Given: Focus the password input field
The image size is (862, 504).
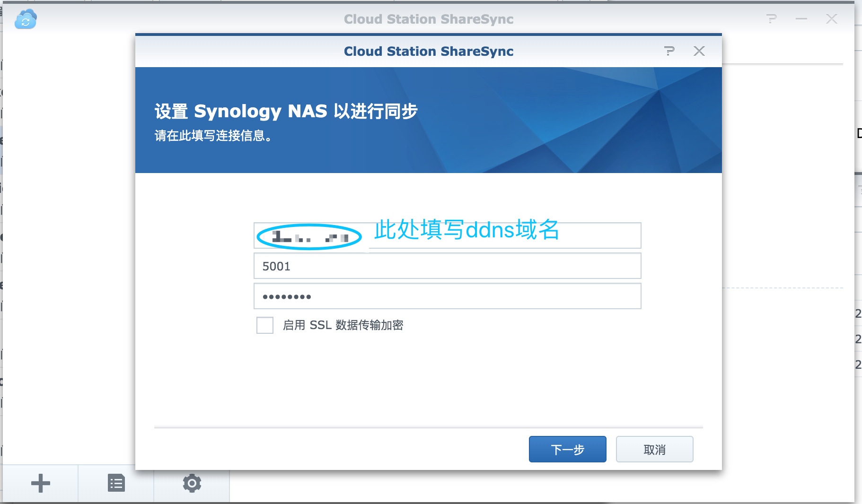Looking at the screenshot, I should 448,296.
